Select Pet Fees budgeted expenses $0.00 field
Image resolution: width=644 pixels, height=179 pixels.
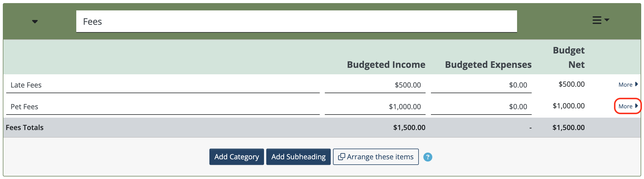481,107
